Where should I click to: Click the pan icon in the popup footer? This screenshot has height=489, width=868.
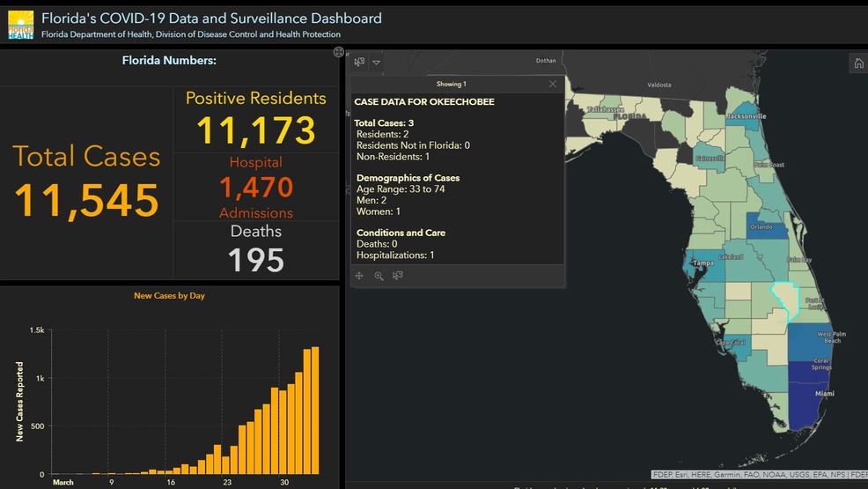point(359,276)
